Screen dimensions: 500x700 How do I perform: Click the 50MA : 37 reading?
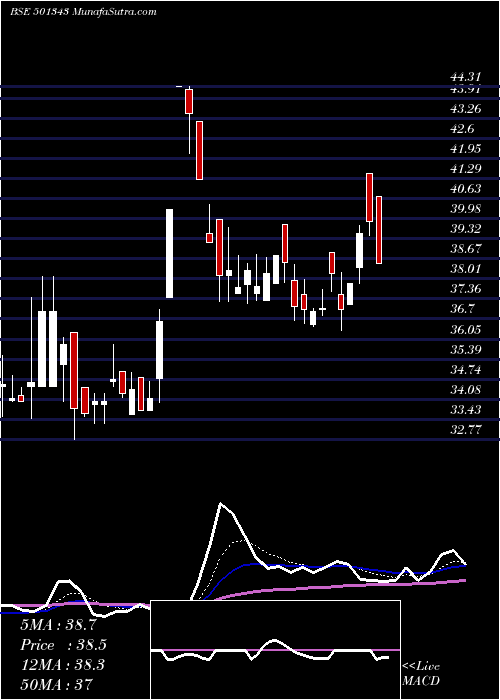[57, 685]
